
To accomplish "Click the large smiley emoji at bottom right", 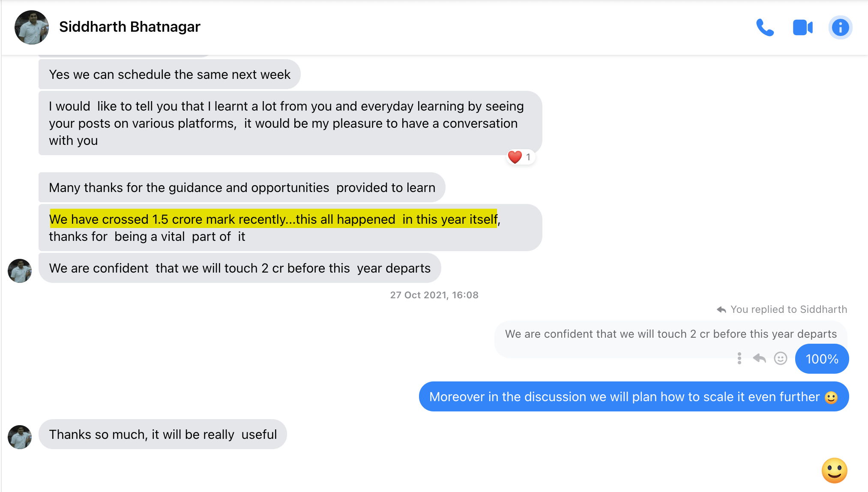I will pos(834,470).
